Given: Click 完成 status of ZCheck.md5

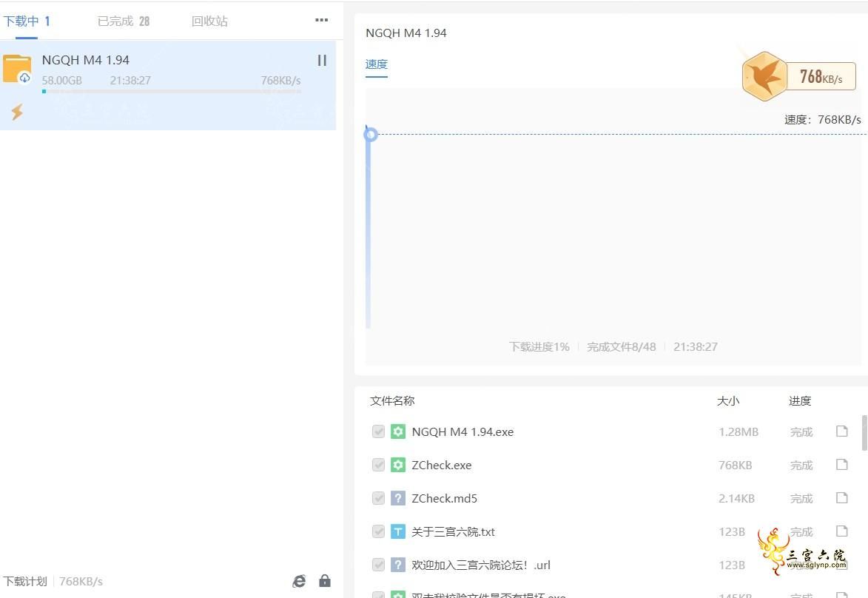Looking at the screenshot, I should pos(801,498).
